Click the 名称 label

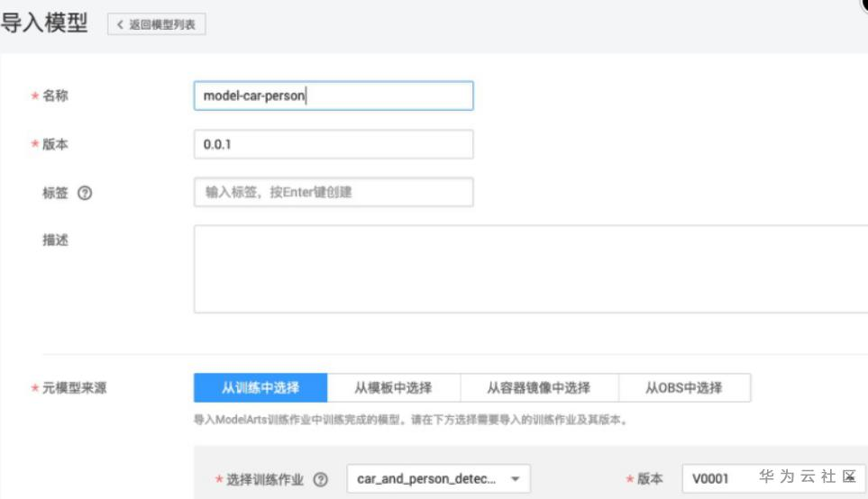(55, 95)
